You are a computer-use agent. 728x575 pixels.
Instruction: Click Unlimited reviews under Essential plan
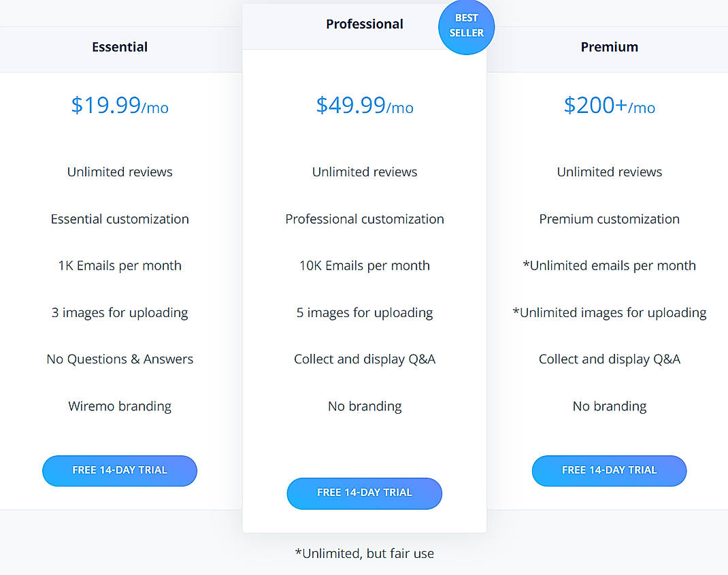click(x=120, y=171)
